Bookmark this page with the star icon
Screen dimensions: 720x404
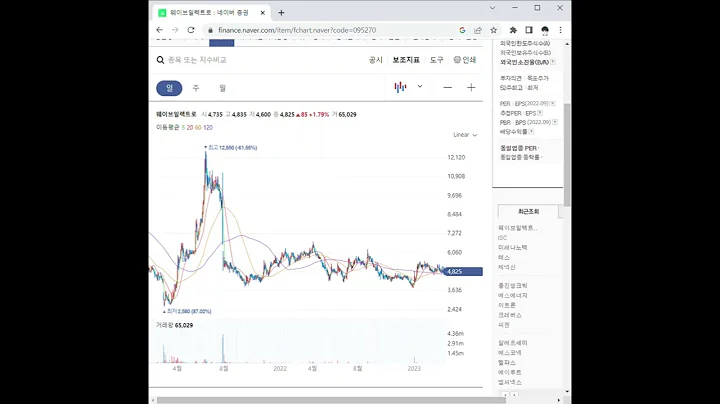coord(494,30)
